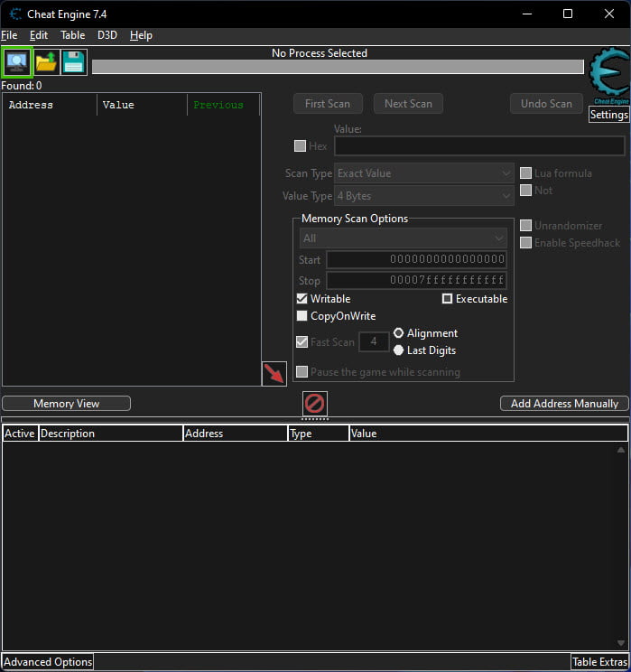Screen dimensions: 631x672
Task: Open the Help menu
Action: tap(141, 35)
